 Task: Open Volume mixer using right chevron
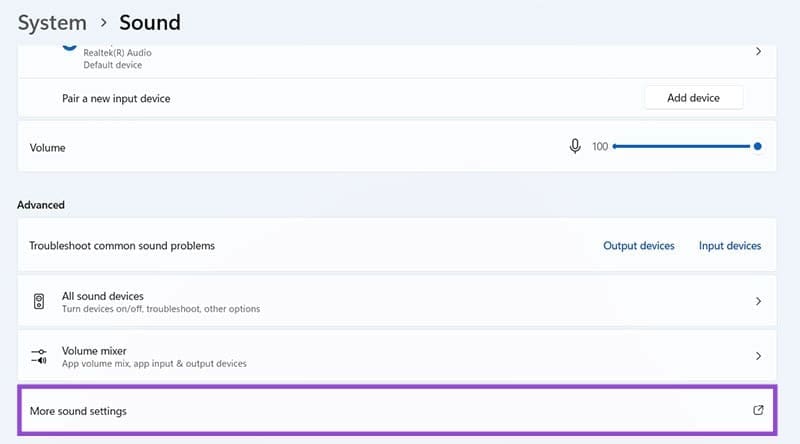pyautogui.click(x=758, y=356)
